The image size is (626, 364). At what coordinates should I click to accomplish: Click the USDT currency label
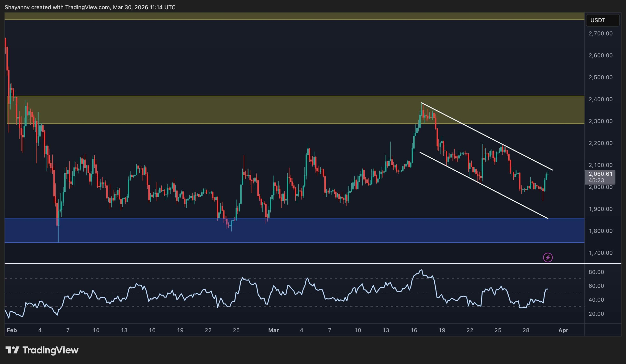pyautogui.click(x=598, y=20)
